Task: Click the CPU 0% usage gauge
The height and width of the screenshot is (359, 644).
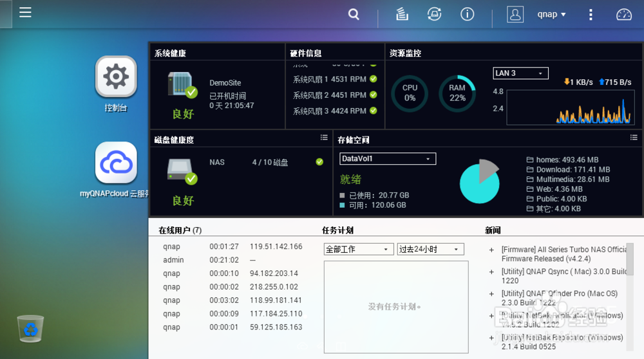Action: click(x=410, y=93)
